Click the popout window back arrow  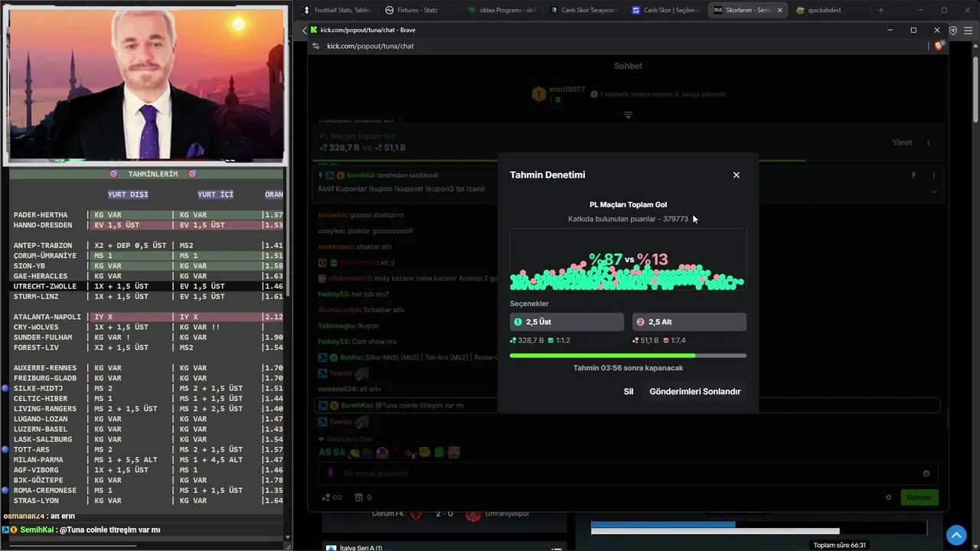[304, 30]
